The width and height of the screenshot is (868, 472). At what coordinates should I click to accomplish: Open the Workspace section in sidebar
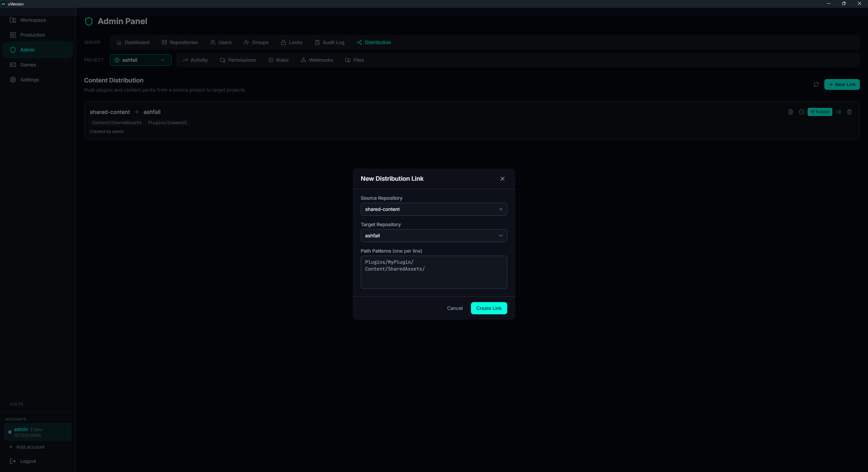tap(38, 20)
